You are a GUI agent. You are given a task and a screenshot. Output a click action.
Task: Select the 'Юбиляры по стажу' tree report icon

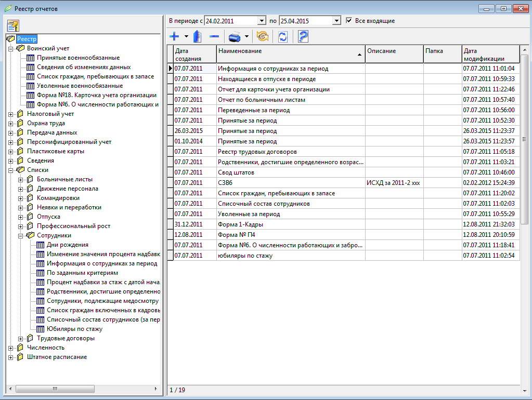pos(40,329)
